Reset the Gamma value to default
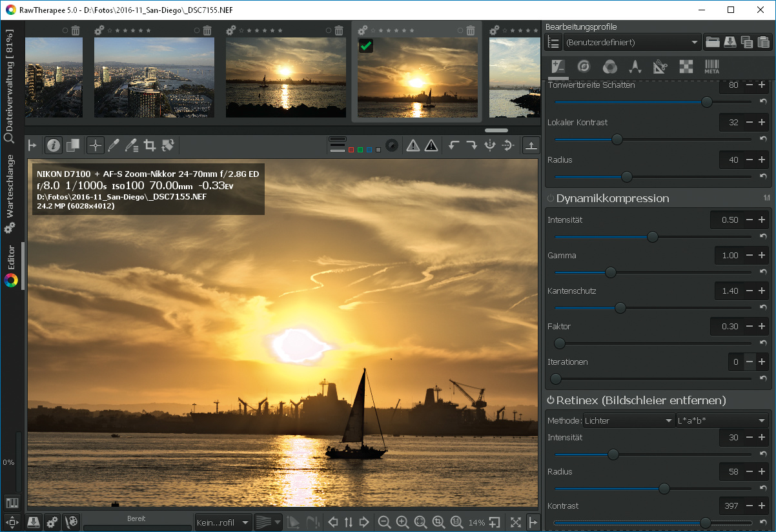 [x=763, y=272]
